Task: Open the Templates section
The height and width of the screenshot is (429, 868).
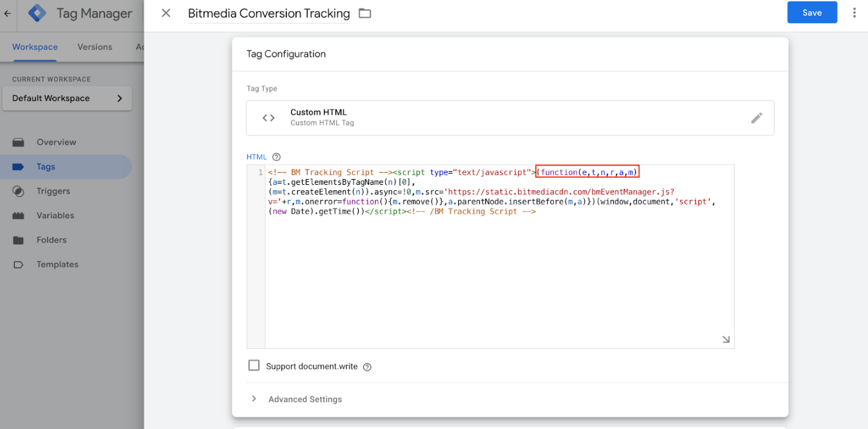Action: [58, 264]
